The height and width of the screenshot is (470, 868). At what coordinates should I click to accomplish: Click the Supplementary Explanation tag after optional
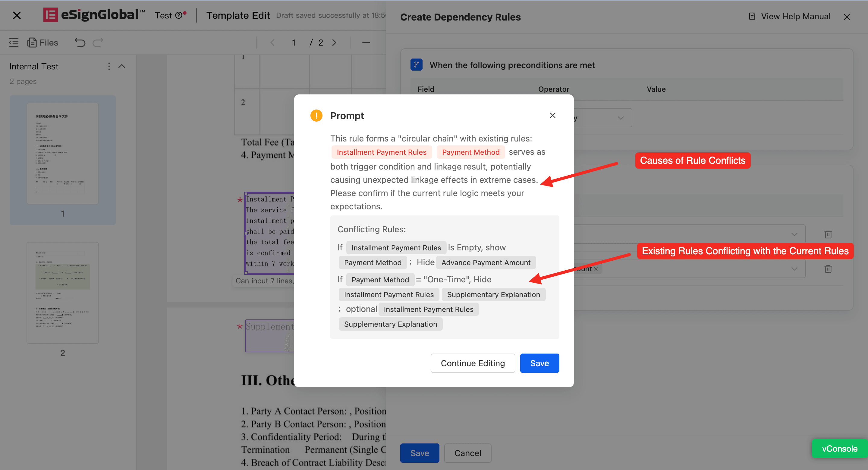point(390,324)
